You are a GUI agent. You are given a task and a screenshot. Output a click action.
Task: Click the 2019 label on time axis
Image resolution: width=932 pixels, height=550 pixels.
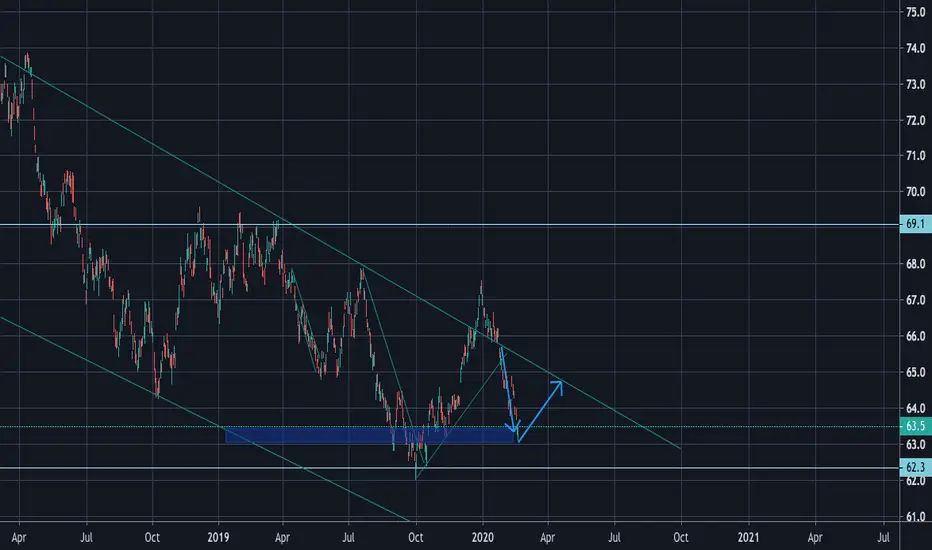[x=218, y=538]
